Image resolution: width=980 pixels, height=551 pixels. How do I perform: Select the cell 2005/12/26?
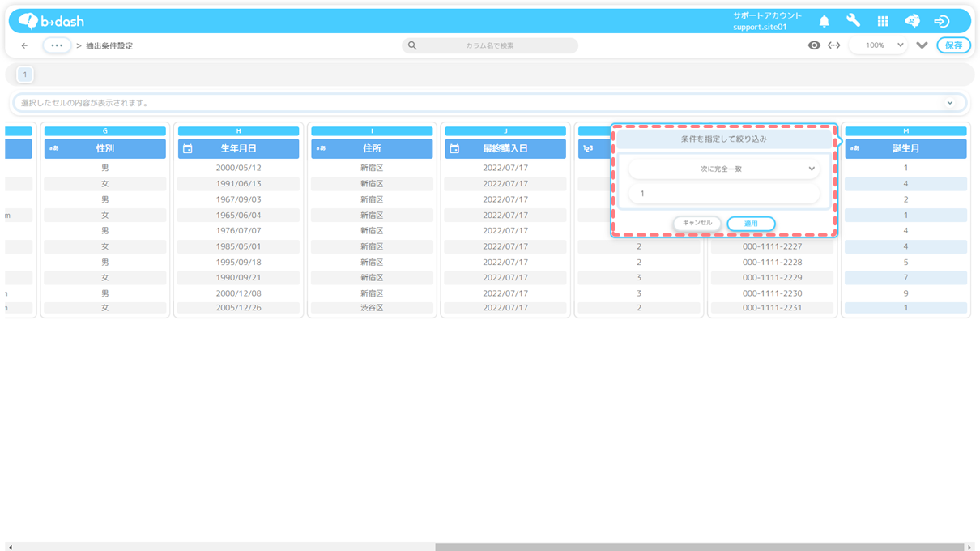point(238,308)
